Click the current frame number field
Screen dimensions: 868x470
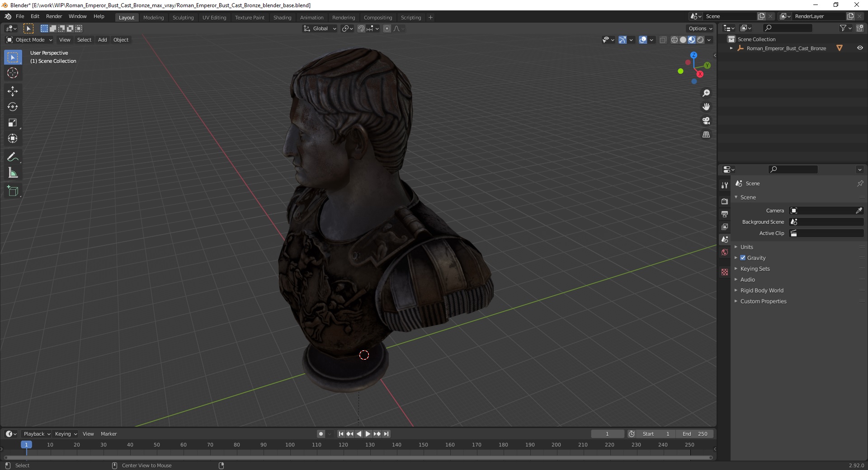[x=607, y=434]
